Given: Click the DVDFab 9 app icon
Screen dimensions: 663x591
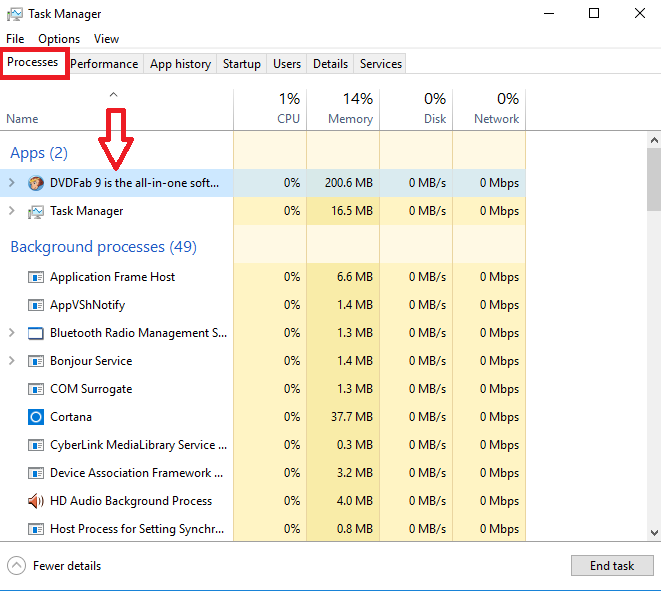Looking at the screenshot, I should coord(36,183).
